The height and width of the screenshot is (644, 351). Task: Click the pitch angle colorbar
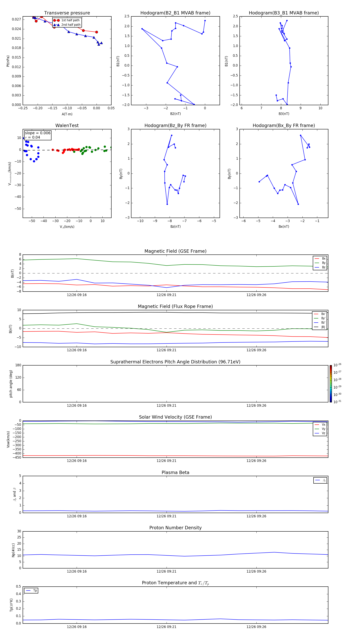point(331,384)
